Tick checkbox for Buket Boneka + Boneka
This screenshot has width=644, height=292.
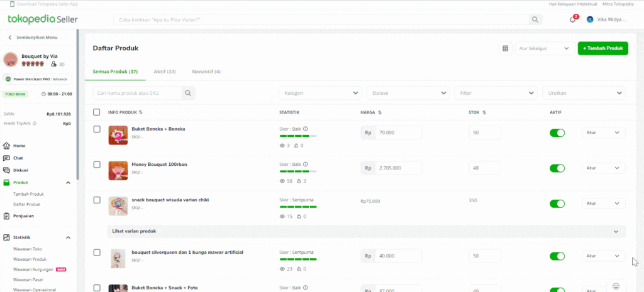tap(97, 129)
